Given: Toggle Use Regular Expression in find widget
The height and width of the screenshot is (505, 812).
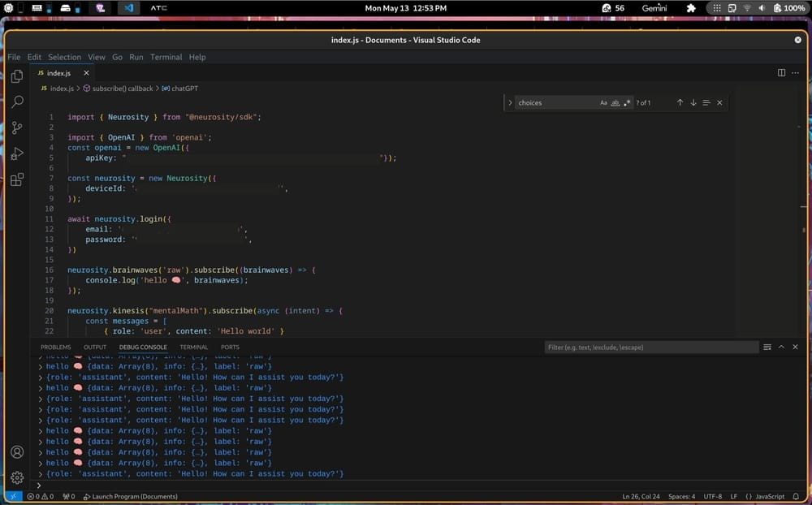Looking at the screenshot, I should (627, 103).
